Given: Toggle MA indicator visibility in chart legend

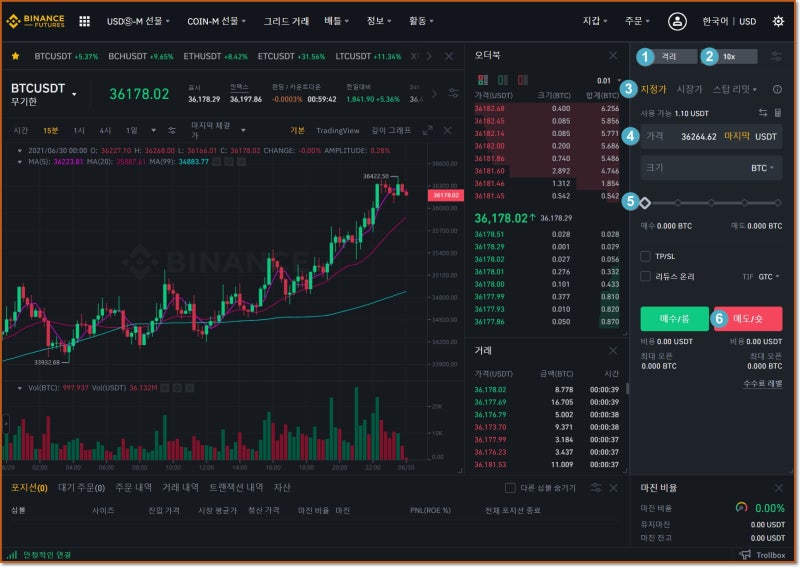Looking at the screenshot, I should pyautogui.click(x=216, y=162).
